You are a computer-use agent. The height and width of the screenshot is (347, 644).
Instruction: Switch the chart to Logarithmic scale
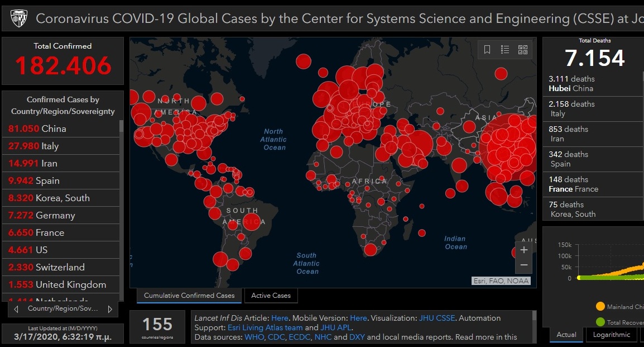point(612,335)
